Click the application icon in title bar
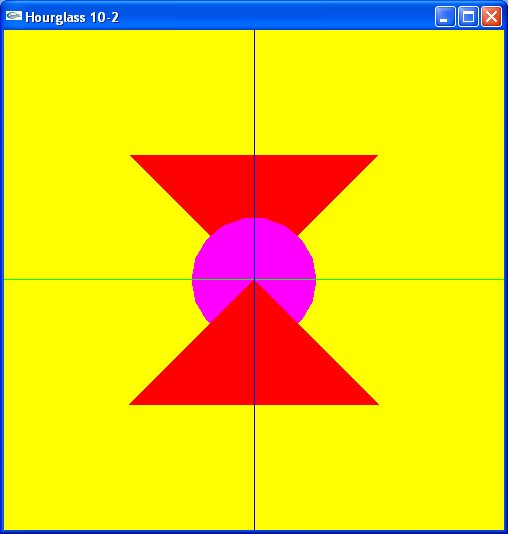Image resolution: width=508 pixels, height=534 pixels. (14, 16)
